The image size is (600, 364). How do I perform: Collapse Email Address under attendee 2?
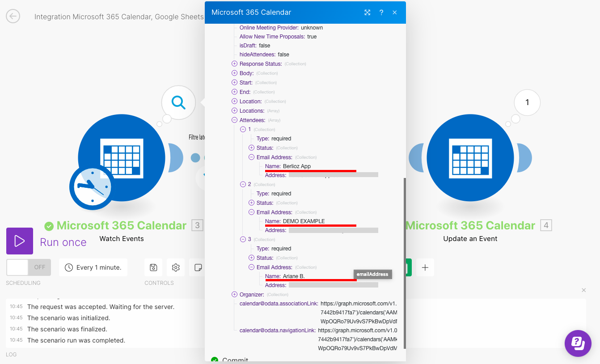pyautogui.click(x=251, y=212)
